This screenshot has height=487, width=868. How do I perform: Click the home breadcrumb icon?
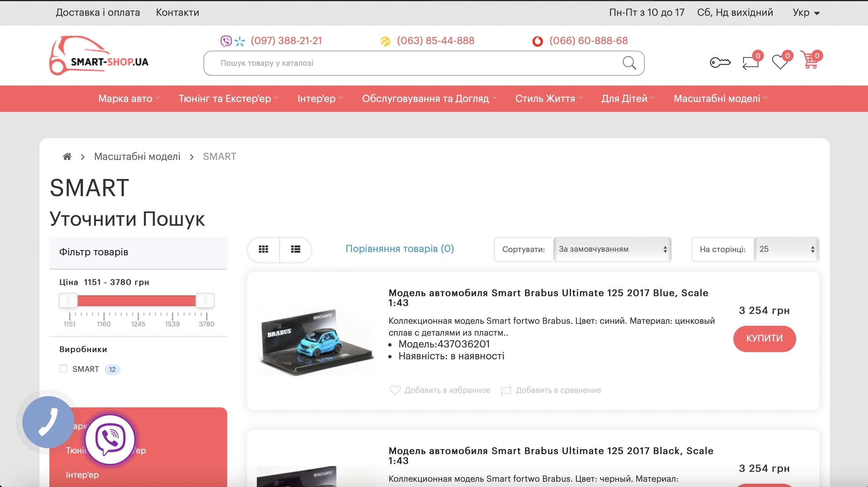coord(67,157)
